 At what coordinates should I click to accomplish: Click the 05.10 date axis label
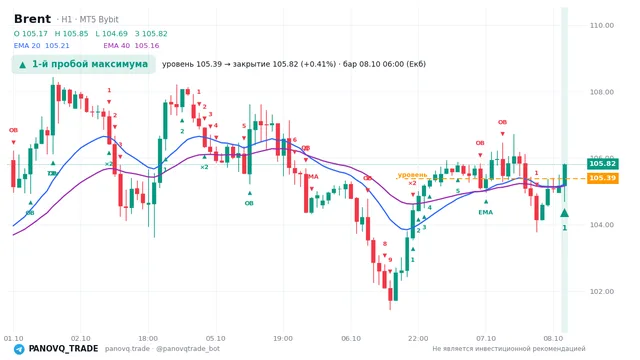point(216,338)
